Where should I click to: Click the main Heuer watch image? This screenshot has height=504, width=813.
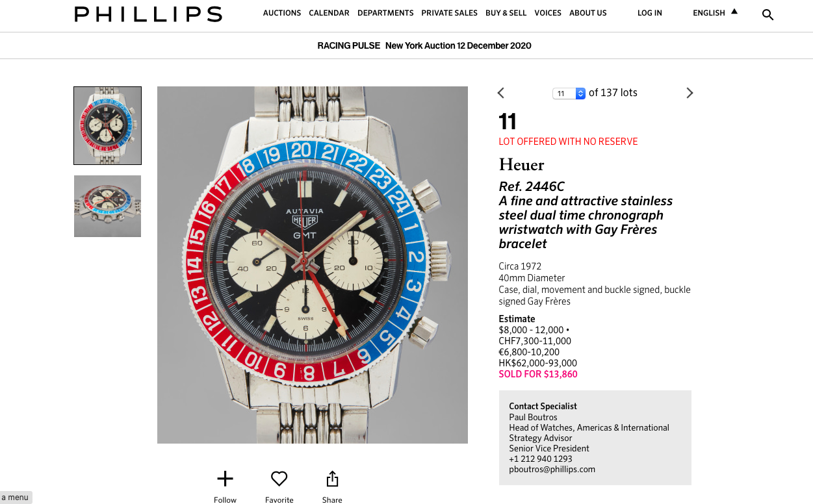pyautogui.click(x=312, y=264)
